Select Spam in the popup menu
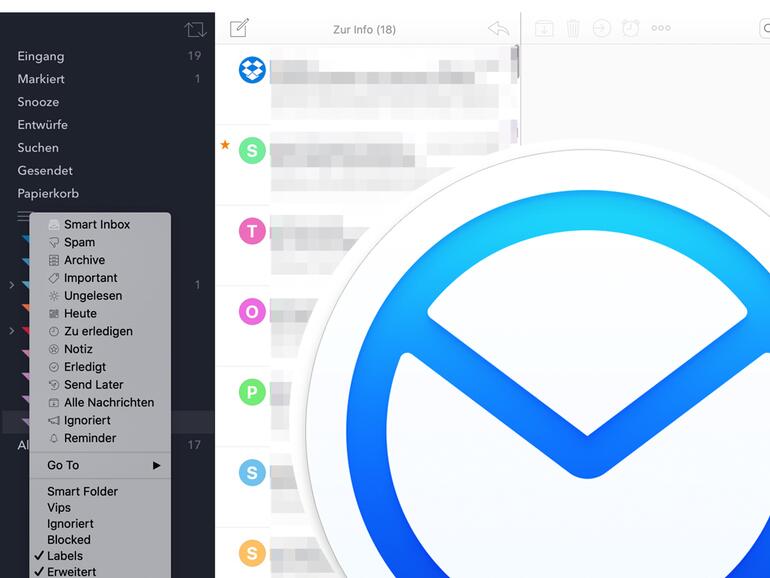The image size is (770, 578). 100,242
